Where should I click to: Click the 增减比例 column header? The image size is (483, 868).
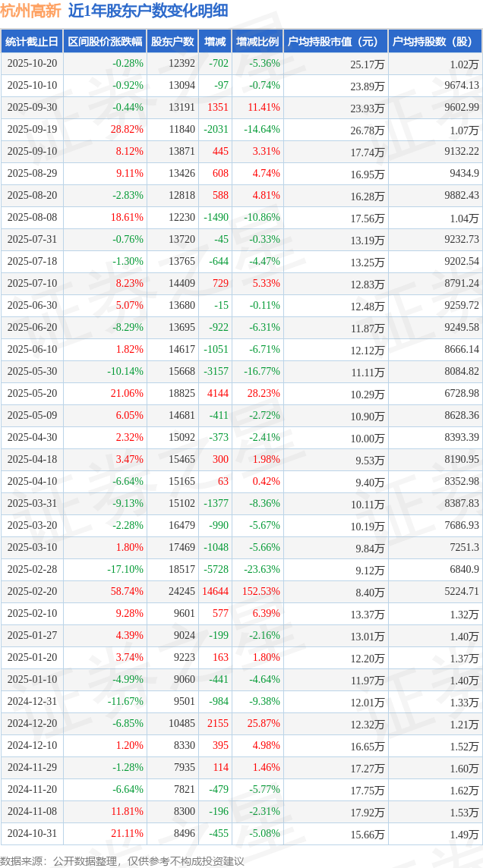click(x=257, y=42)
